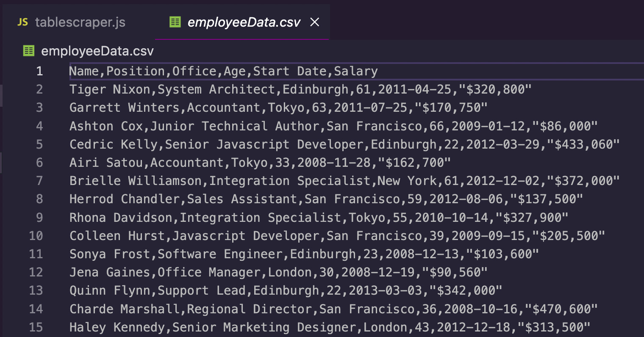Click the "Tiger Nixon" text on line 2
The width and height of the screenshot is (644, 337).
pos(110,89)
